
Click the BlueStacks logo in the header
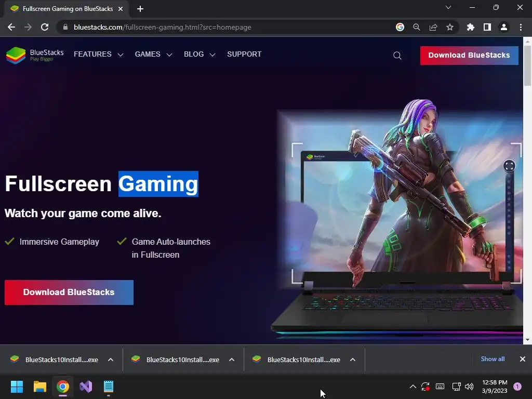(x=35, y=55)
